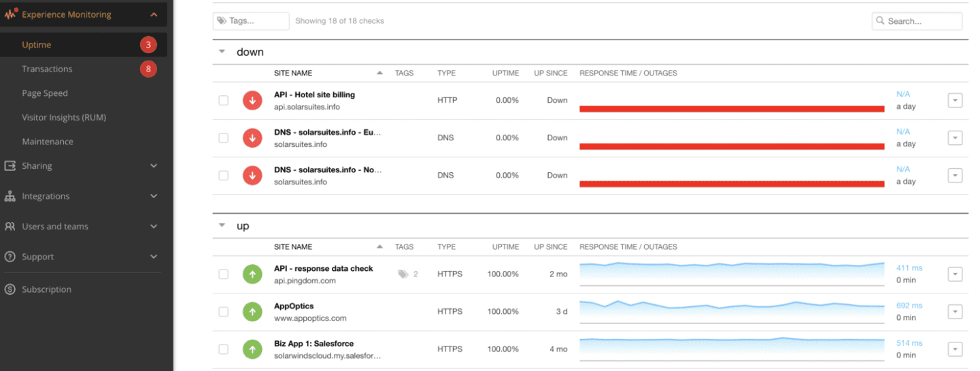980x371 pixels.
Task: Click the tags icon on API - response data check
Action: [403, 274]
